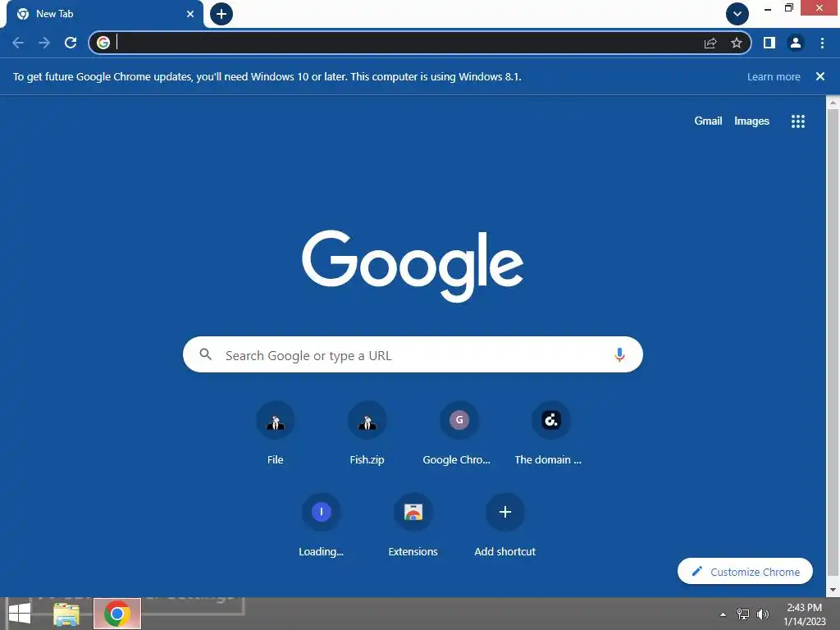Open the Loading... shortcut
840x630 pixels.
coord(322,526)
